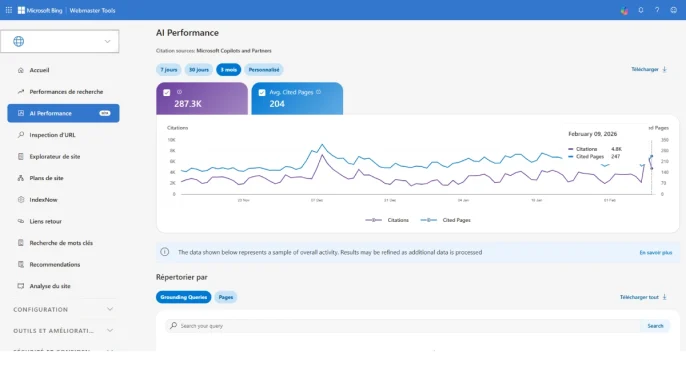Click the Télécharger link
Viewport: 686px width, 386px height.
(644, 69)
